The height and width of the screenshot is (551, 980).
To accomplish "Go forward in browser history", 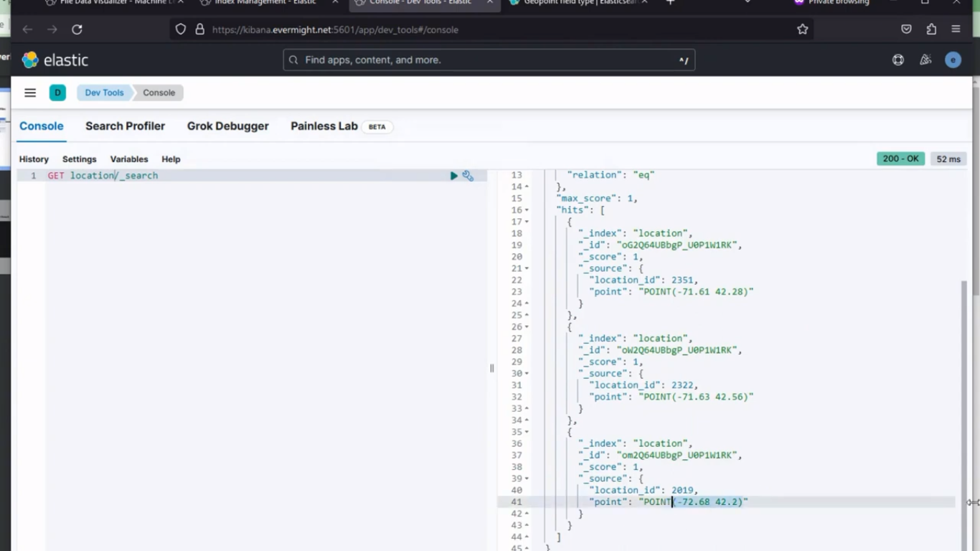I will click(52, 29).
